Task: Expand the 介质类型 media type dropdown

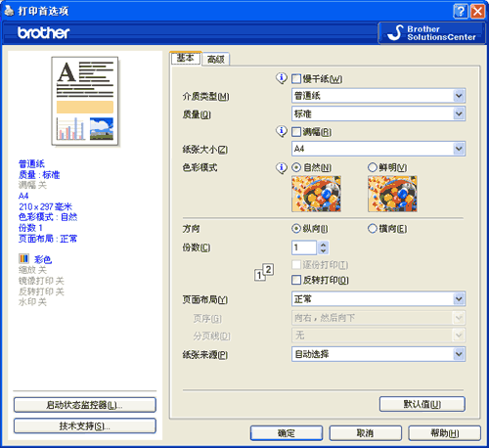Action: [459, 96]
